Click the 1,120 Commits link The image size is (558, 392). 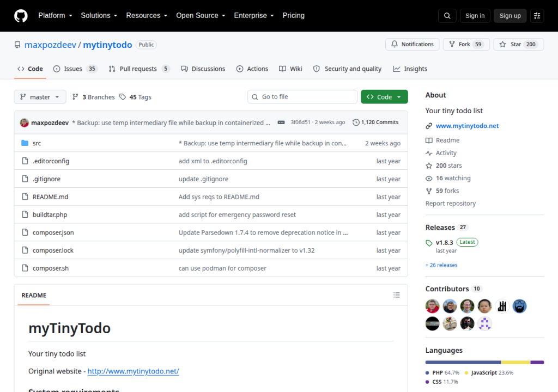point(375,122)
